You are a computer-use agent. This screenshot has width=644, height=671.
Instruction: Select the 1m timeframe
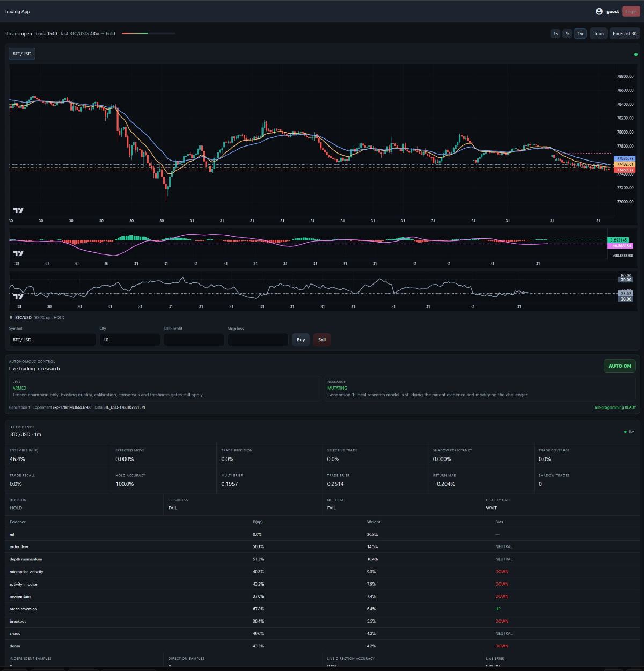(580, 34)
